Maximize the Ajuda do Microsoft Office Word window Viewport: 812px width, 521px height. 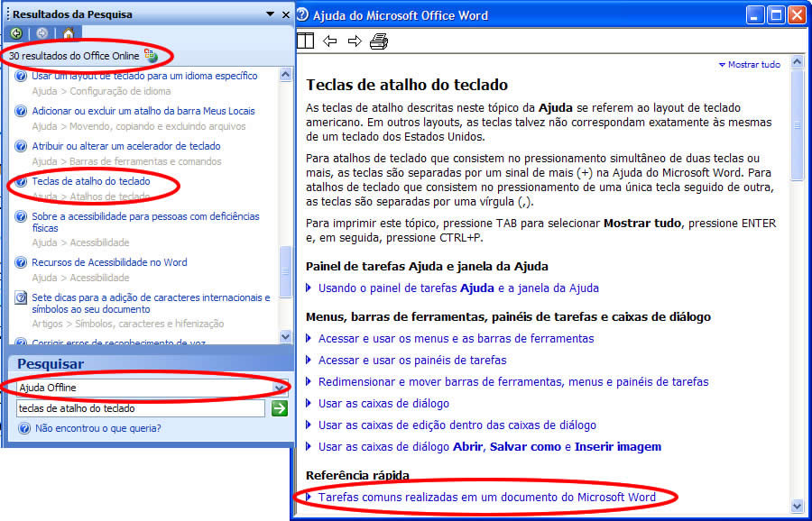[776, 15]
